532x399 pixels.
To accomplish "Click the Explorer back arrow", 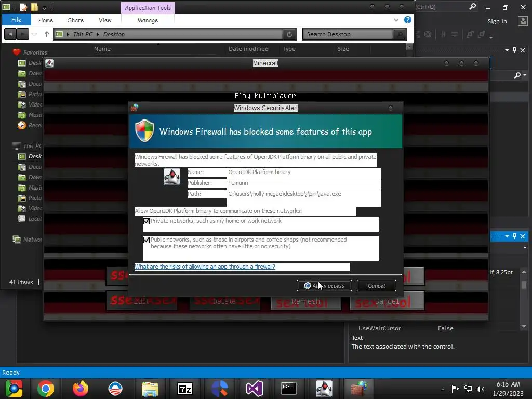I will [10, 34].
